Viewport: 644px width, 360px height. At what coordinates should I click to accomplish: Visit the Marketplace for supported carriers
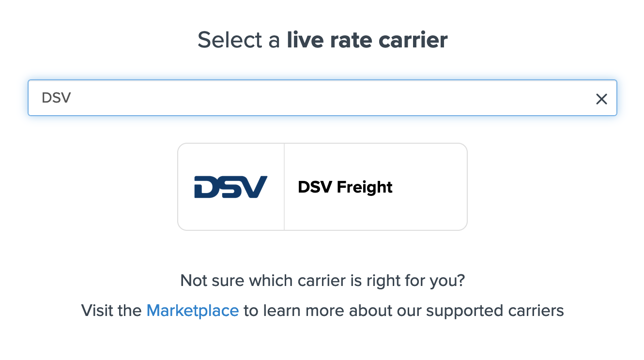pos(193,310)
